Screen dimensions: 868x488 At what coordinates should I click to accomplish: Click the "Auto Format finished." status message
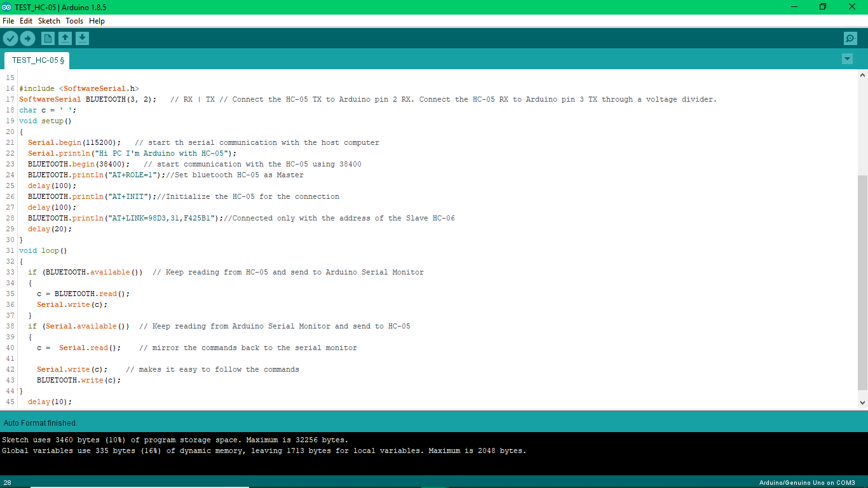point(41,423)
